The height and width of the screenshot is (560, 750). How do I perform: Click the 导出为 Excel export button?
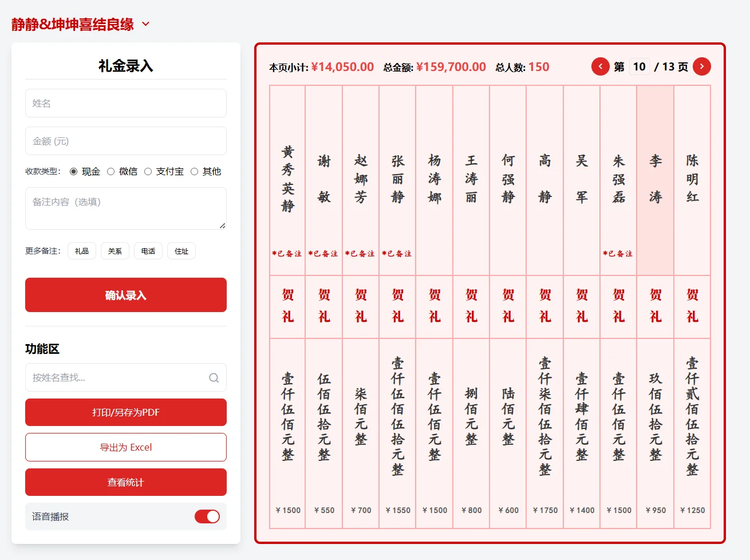tap(125, 447)
